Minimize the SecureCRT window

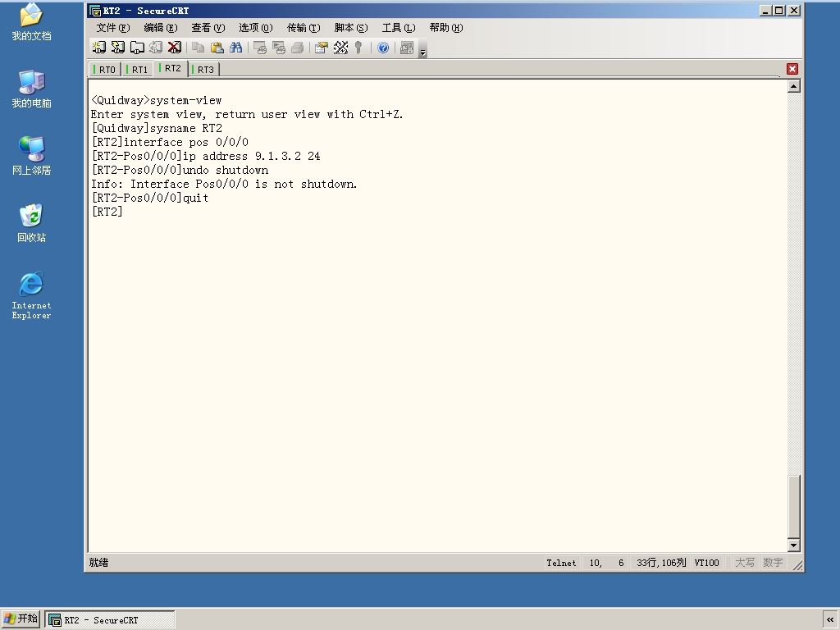765,10
